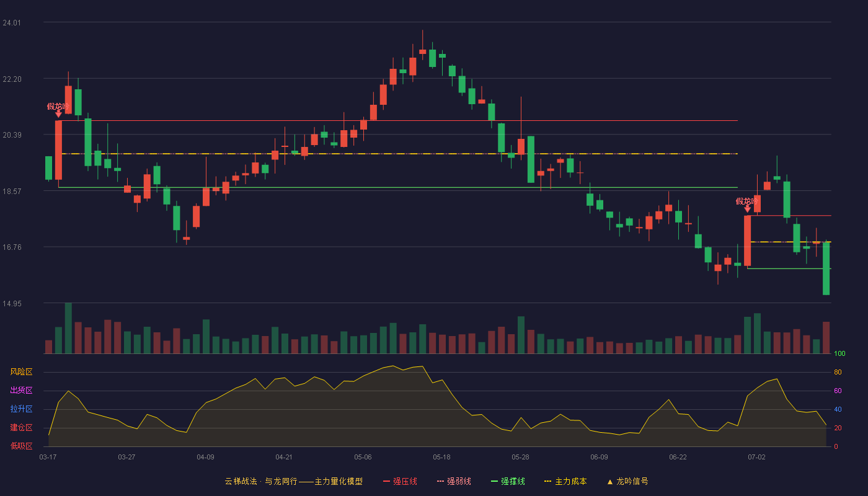Select the 风险区 zone label
This screenshot has width=868, height=496.
(21, 372)
